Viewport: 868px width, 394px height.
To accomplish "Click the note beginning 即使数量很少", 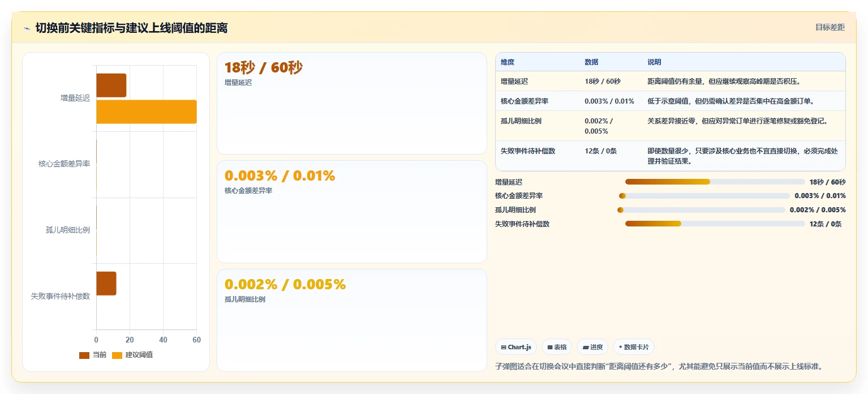I will (x=743, y=156).
